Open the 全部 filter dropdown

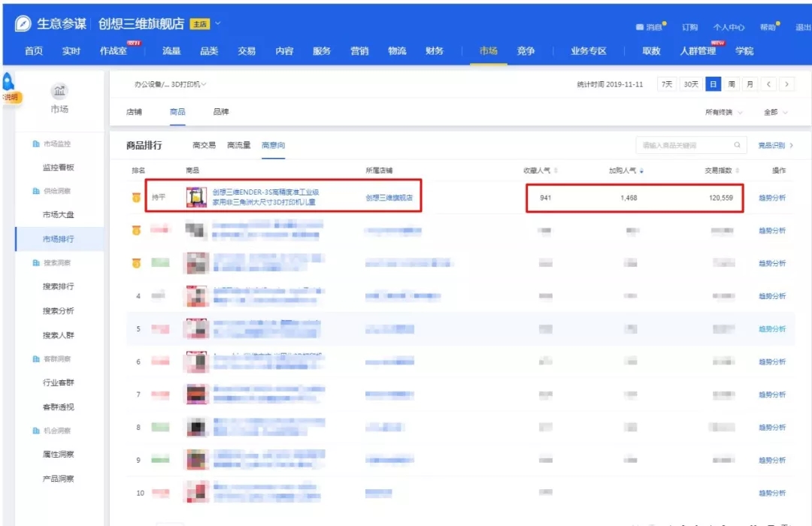[x=775, y=112]
